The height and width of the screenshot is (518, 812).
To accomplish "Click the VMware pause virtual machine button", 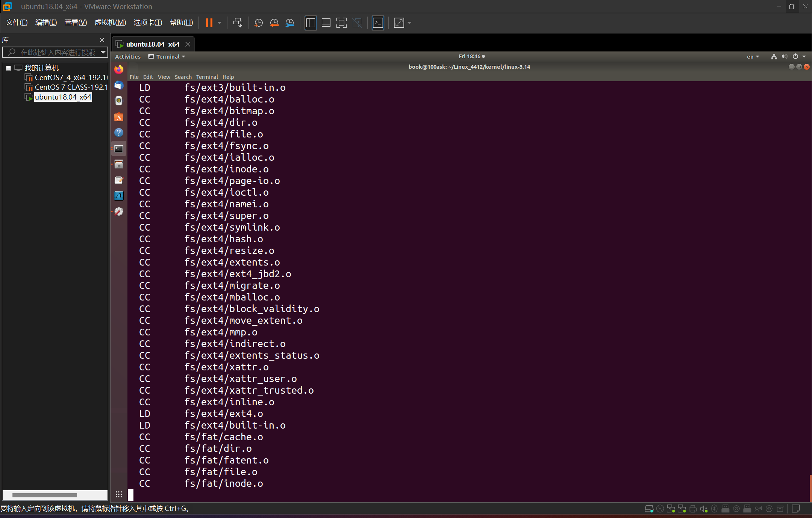I will coord(209,23).
